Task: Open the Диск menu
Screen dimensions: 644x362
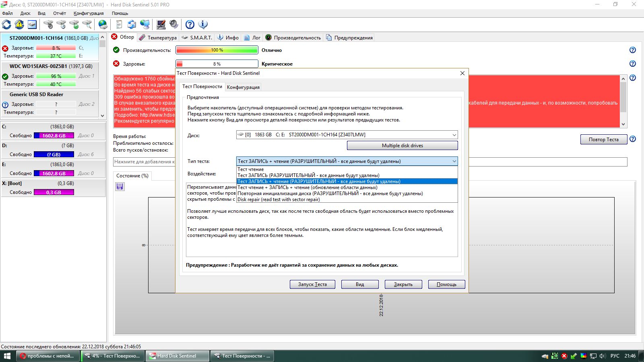Action: coord(25,13)
